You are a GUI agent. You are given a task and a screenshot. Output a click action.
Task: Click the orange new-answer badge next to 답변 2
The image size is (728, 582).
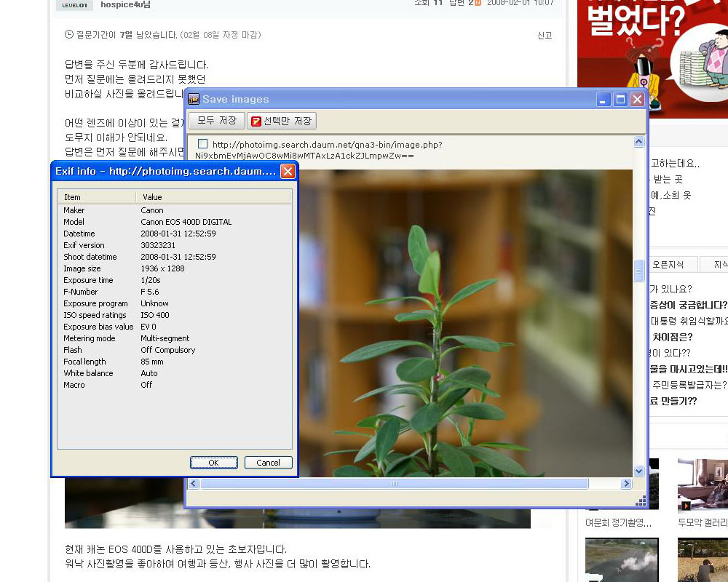pyautogui.click(x=478, y=3)
